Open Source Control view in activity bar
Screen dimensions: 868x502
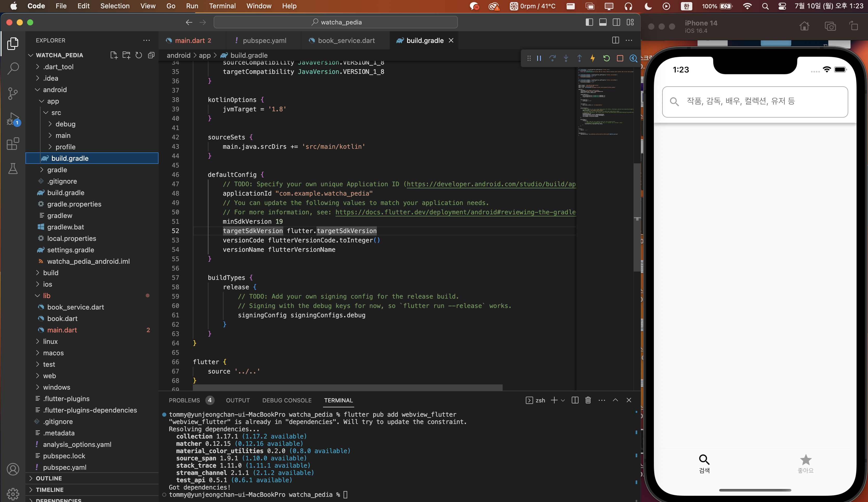tap(13, 93)
